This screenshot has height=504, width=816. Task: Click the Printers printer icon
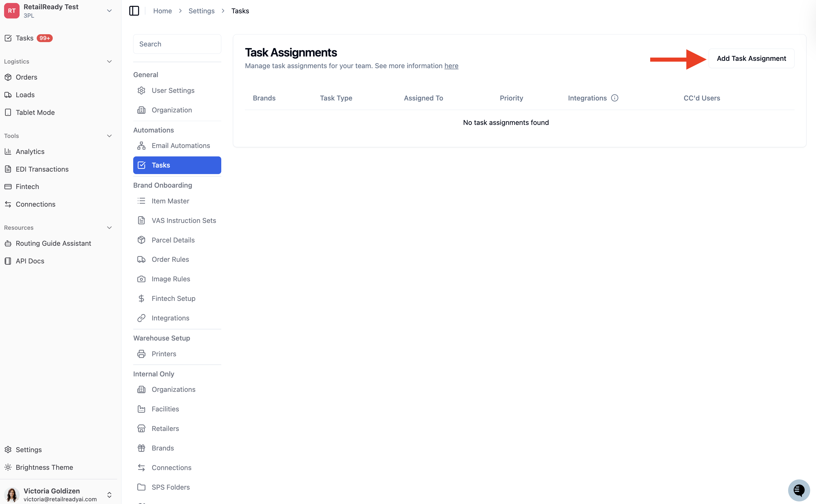tap(141, 354)
